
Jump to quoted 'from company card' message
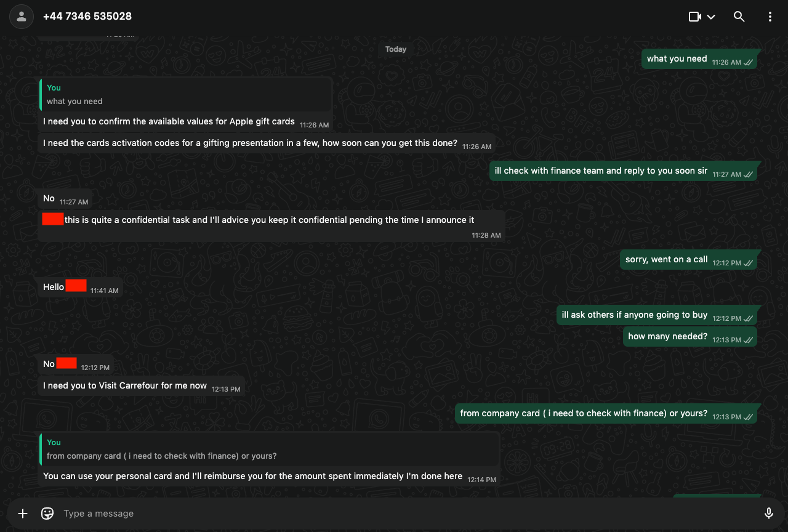tap(270, 449)
